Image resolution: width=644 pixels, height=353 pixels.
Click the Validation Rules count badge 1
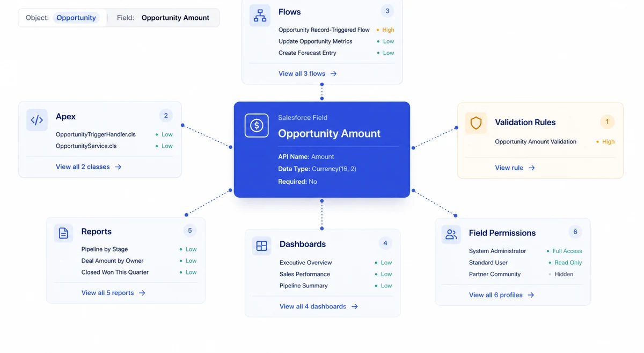point(607,122)
